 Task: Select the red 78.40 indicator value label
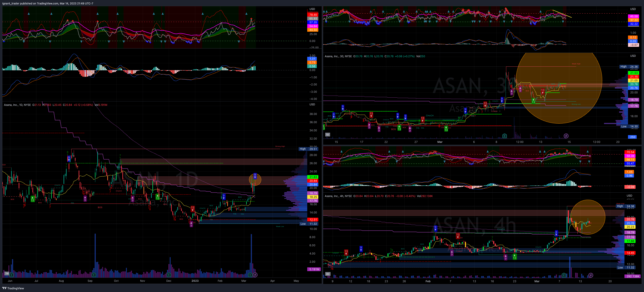(313, 15)
